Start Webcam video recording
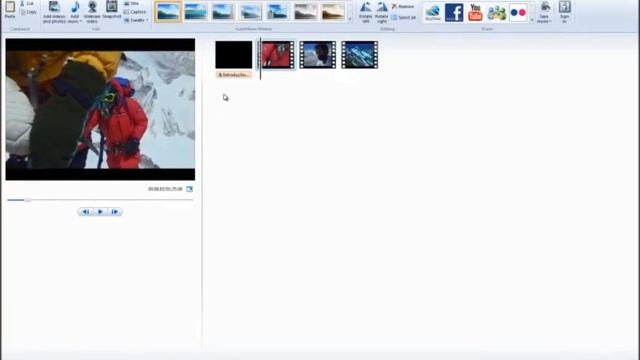This screenshot has height=360, width=640. 92,12
